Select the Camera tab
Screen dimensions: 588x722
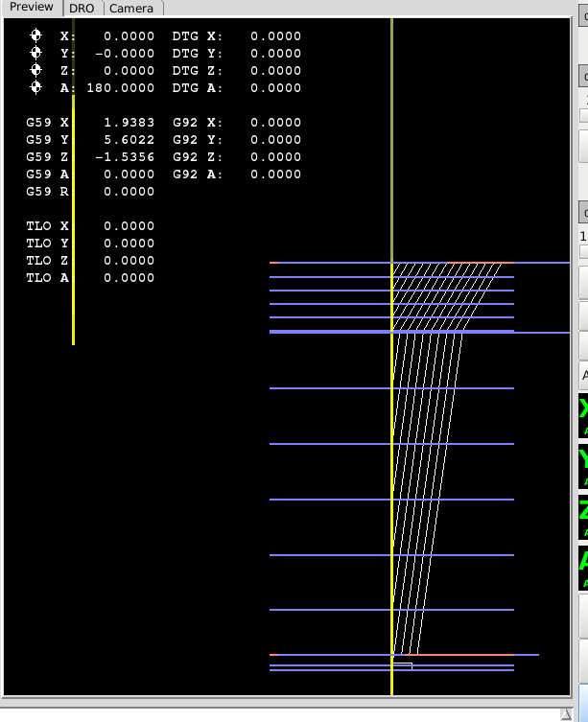pyautogui.click(x=130, y=9)
